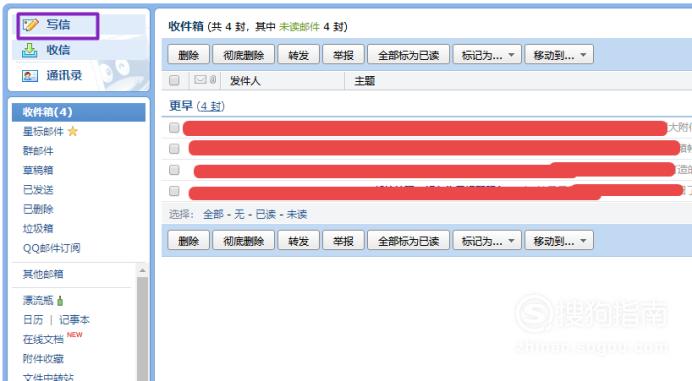Click the 未读邮件 unread mail link
This screenshot has height=381, width=692.
tap(299, 27)
